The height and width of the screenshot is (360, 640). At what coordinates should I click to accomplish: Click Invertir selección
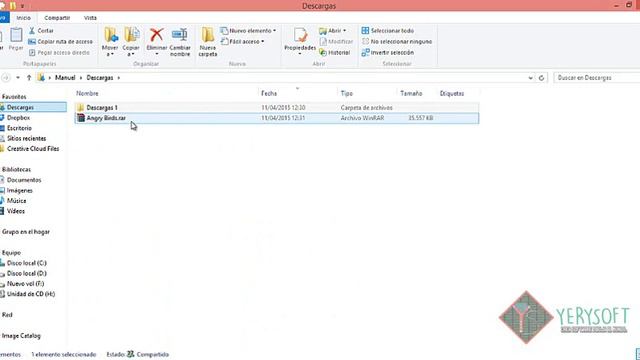(x=388, y=53)
